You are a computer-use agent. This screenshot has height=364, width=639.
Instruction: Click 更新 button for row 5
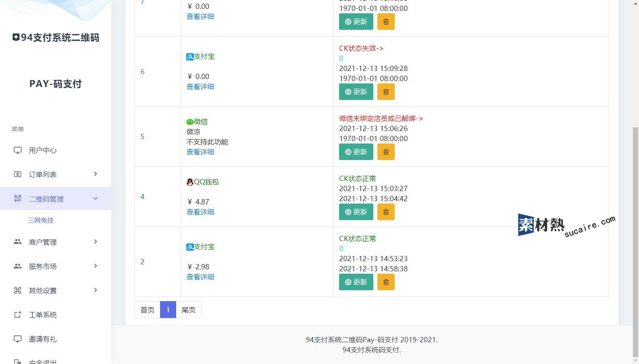[x=356, y=152]
